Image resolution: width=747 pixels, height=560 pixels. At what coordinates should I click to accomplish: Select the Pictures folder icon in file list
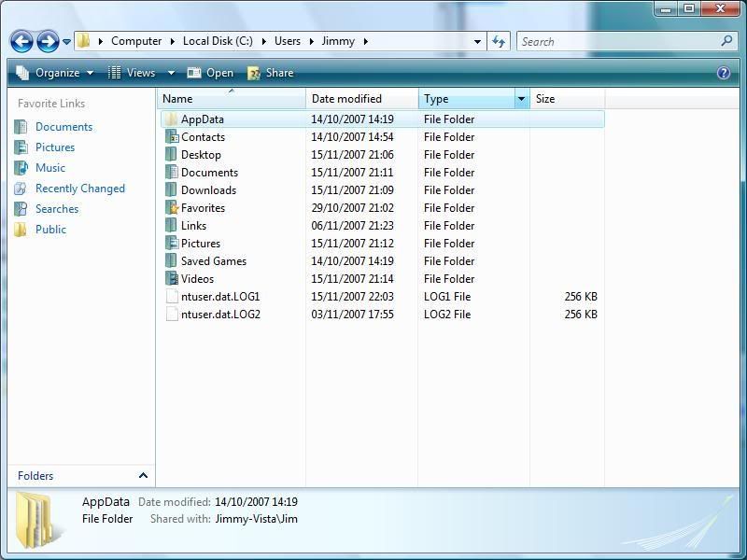tap(171, 243)
